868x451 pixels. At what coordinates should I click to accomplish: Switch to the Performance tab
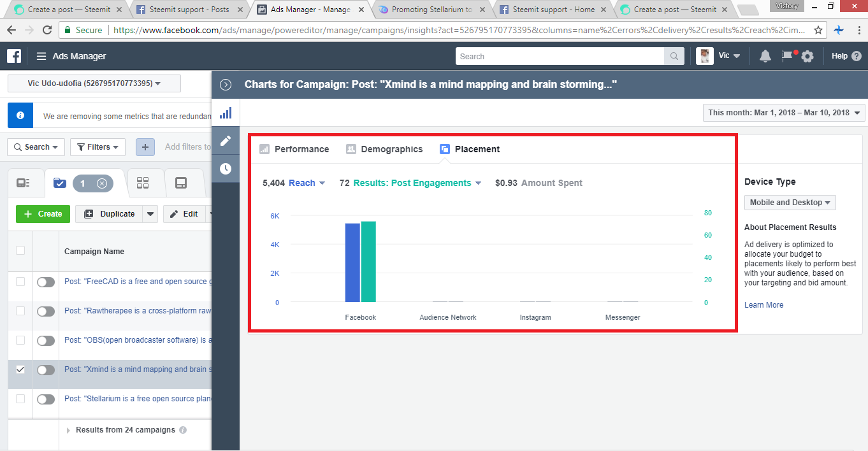coord(294,149)
